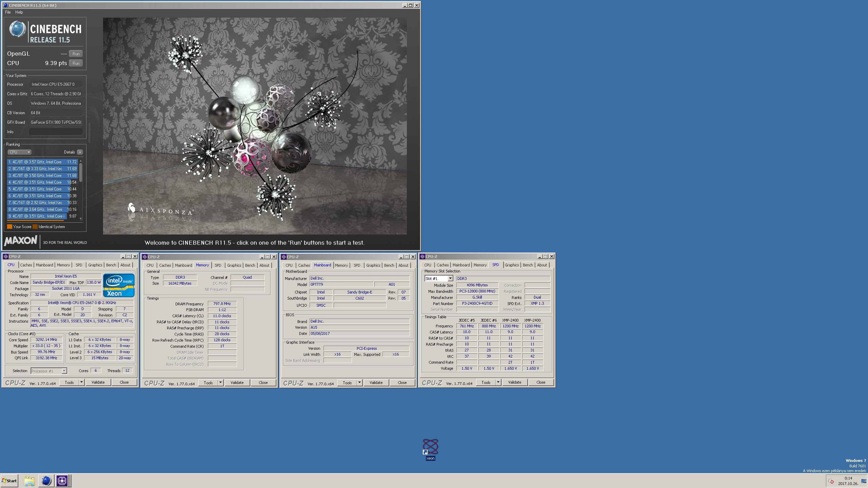
Task: Click the Cinebench logo sphere
Action: tap(17, 29)
